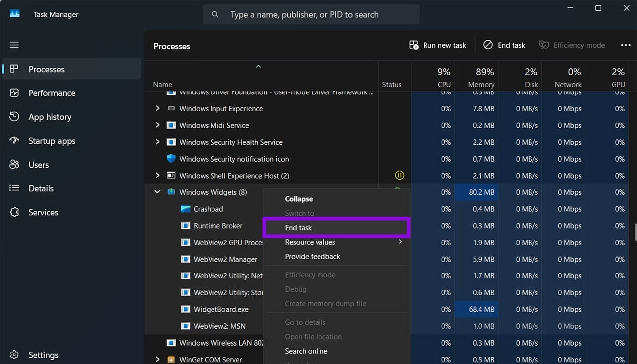Image resolution: width=637 pixels, height=364 pixels.
Task: Select the WidgetBoard.exe process
Action: tap(221, 309)
